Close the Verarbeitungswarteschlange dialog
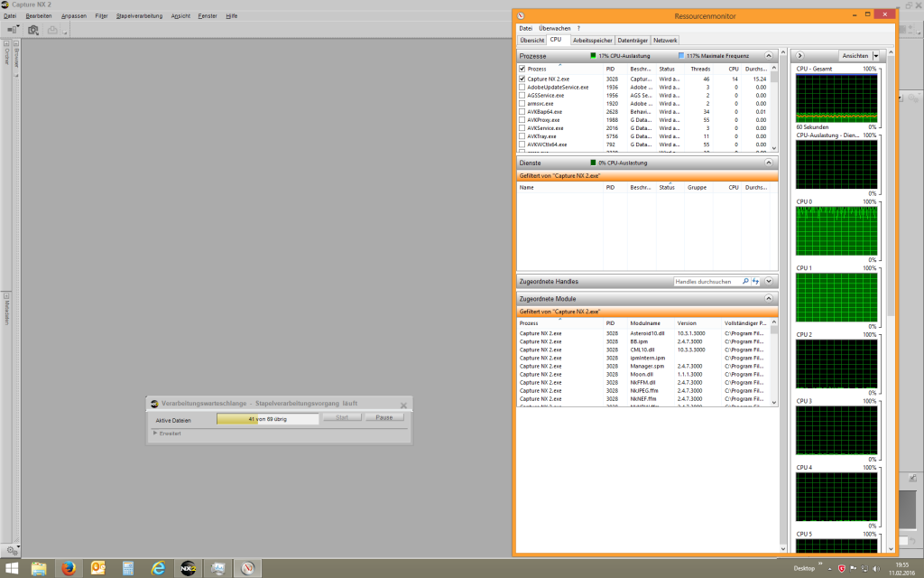 tap(403, 406)
